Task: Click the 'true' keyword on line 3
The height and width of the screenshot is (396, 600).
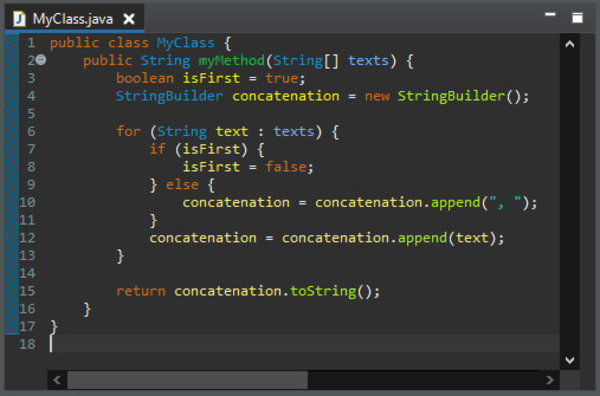Action: pyautogui.click(x=282, y=78)
